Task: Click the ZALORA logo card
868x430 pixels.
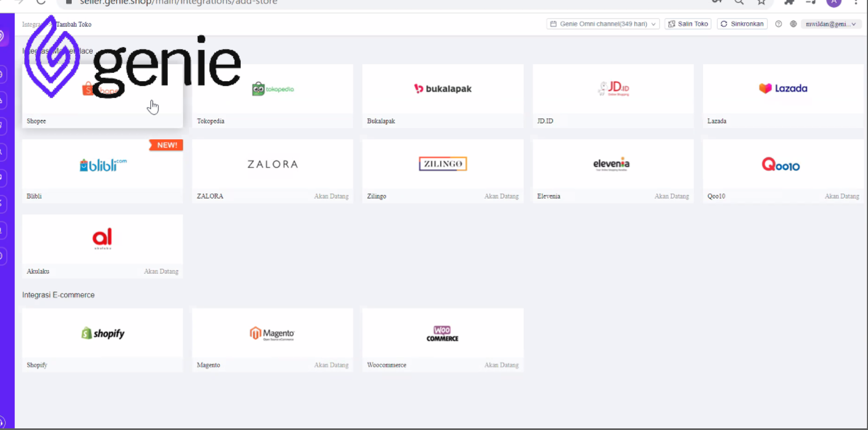Action: (x=272, y=171)
